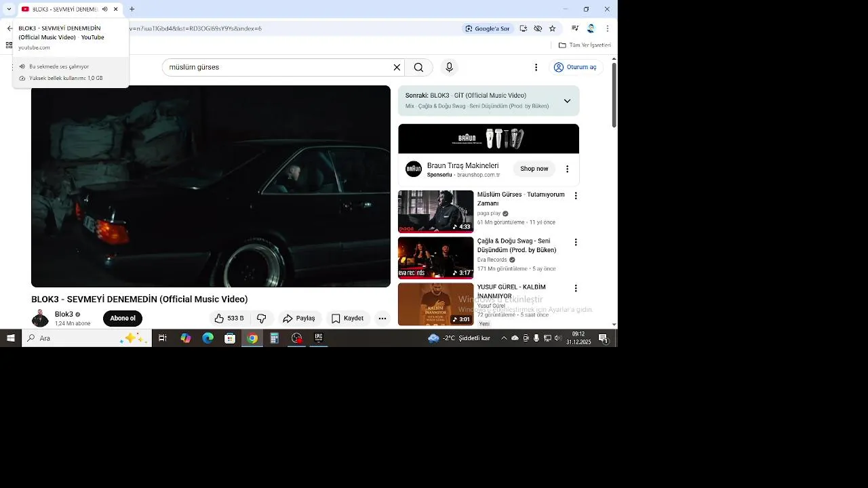
Task: Open YUSUF GÜREL KALBİM İNANMIYOR thumbnail
Action: tap(435, 304)
